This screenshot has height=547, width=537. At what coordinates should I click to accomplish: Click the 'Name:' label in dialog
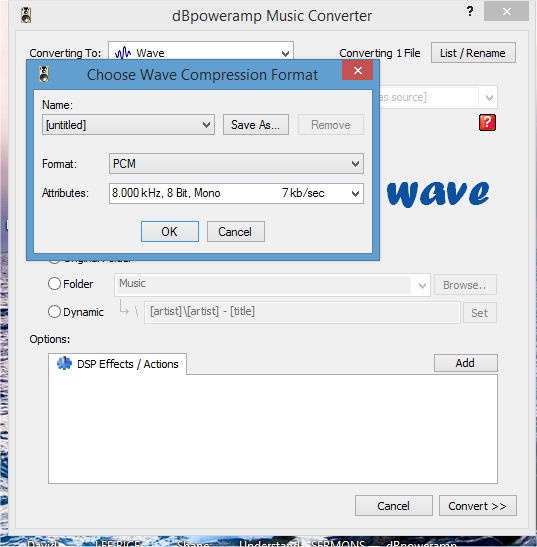(x=57, y=105)
